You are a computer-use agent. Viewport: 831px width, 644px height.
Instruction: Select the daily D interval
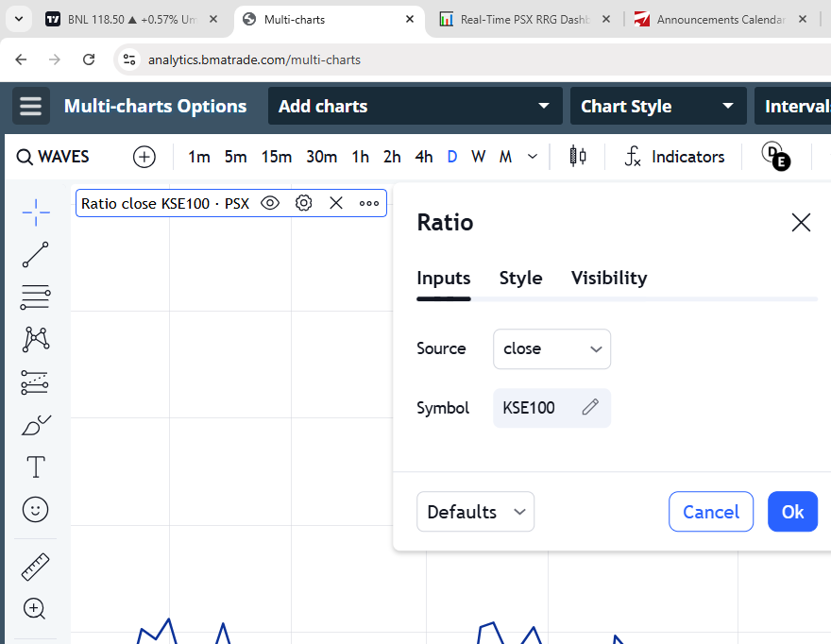click(x=452, y=157)
